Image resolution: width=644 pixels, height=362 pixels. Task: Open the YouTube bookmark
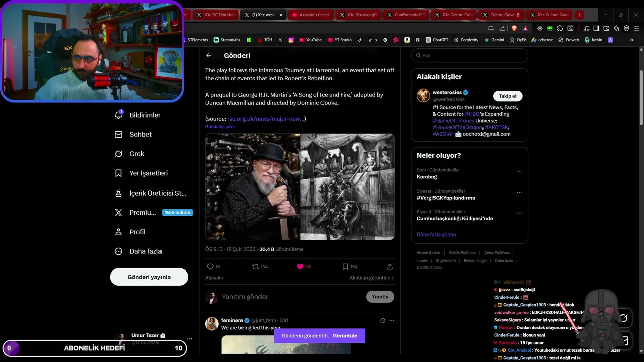pos(310,40)
